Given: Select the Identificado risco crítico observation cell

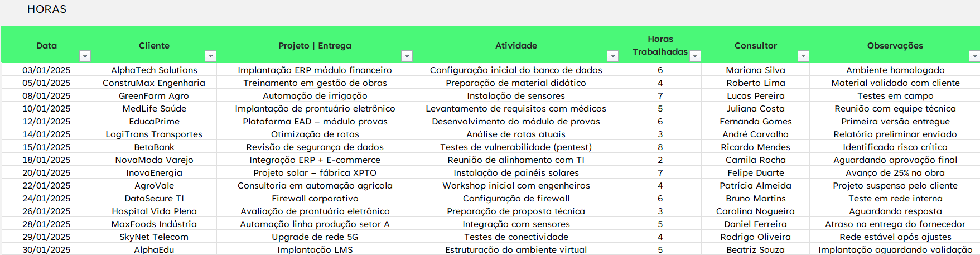Looking at the screenshot, I should tap(895, 147).
